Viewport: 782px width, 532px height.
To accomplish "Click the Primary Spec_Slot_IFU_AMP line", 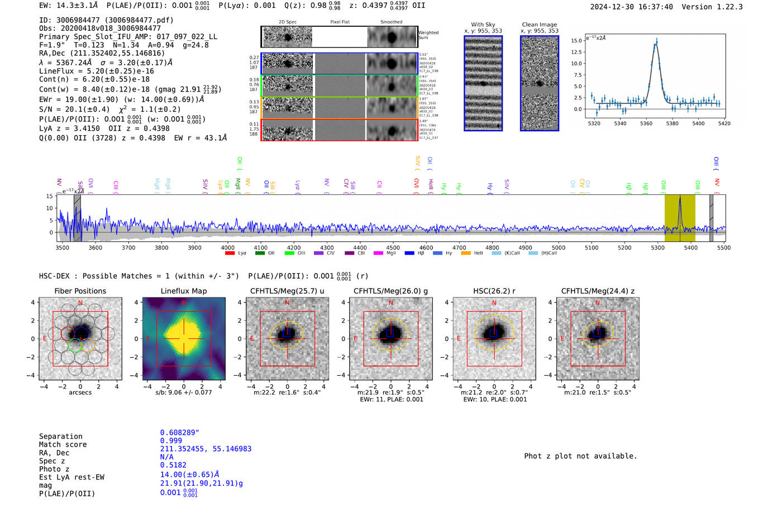I will (x=128, y=37).
